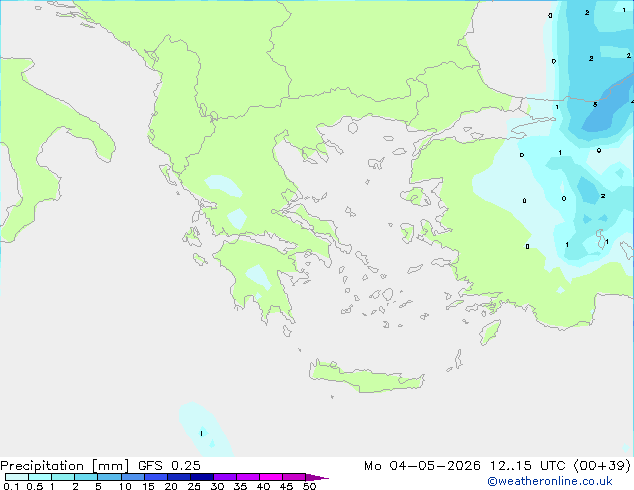This screenshot has height=490, width=634.
Task: Click the legend label '35'
Action: click(x=240, y=486)
